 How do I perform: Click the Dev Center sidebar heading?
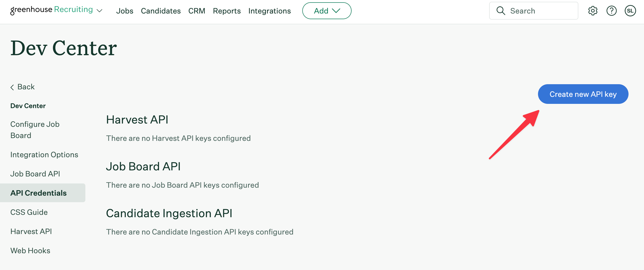pyautogui.click(x=28, y=106)
